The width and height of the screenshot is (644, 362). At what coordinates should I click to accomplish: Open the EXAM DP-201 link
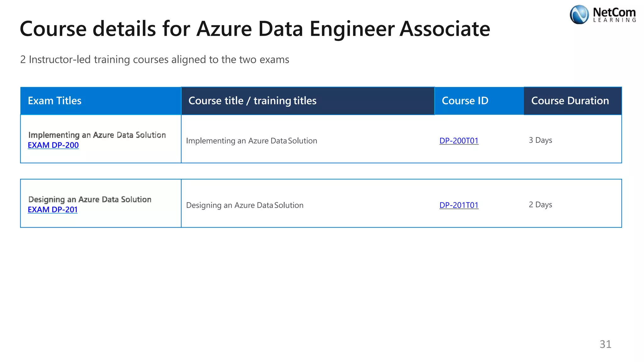53,210
